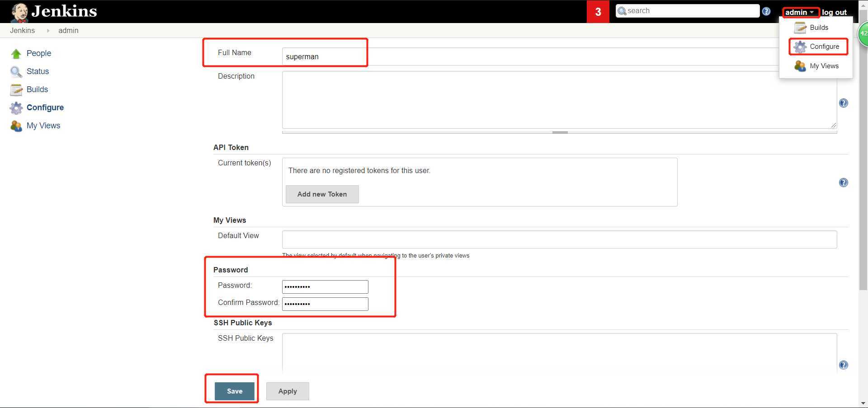Click the admin breadcrumb link
This screenshot has height=408, width=868.
pyautogui.click(x=68, y=30)
